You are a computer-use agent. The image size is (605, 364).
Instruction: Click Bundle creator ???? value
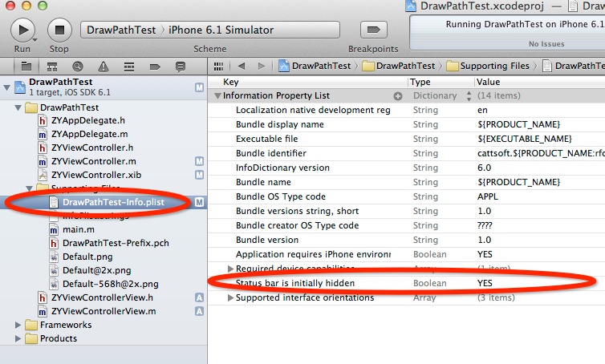485,225
